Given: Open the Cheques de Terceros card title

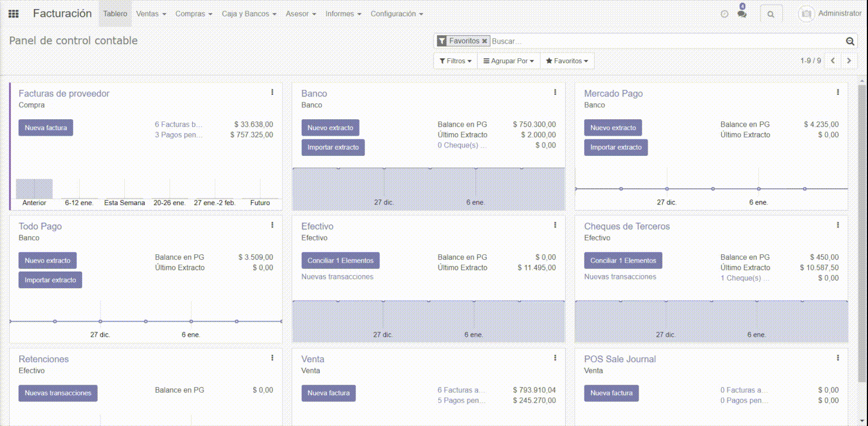Looking at the screenshot, I should [x=627, y=226].
